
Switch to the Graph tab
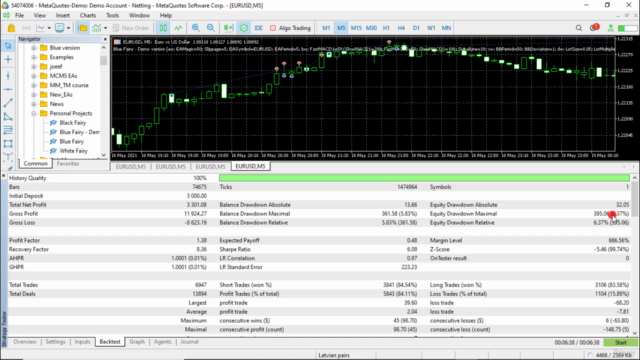pos(137,342)
